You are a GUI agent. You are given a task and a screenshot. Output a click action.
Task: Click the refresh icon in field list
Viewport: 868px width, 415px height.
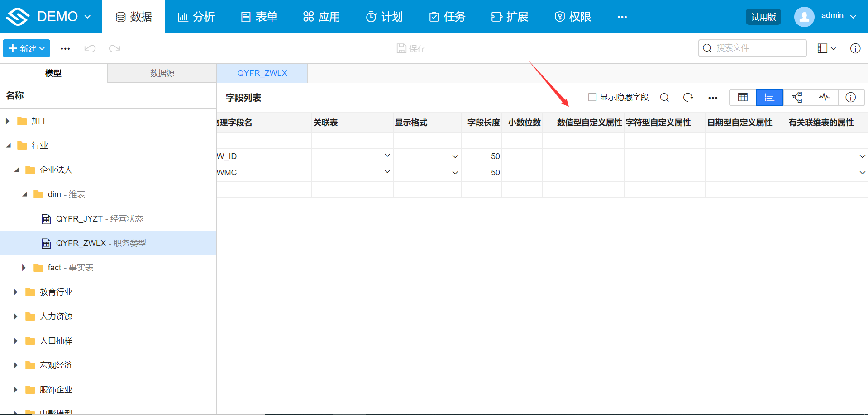coord(688,97)
